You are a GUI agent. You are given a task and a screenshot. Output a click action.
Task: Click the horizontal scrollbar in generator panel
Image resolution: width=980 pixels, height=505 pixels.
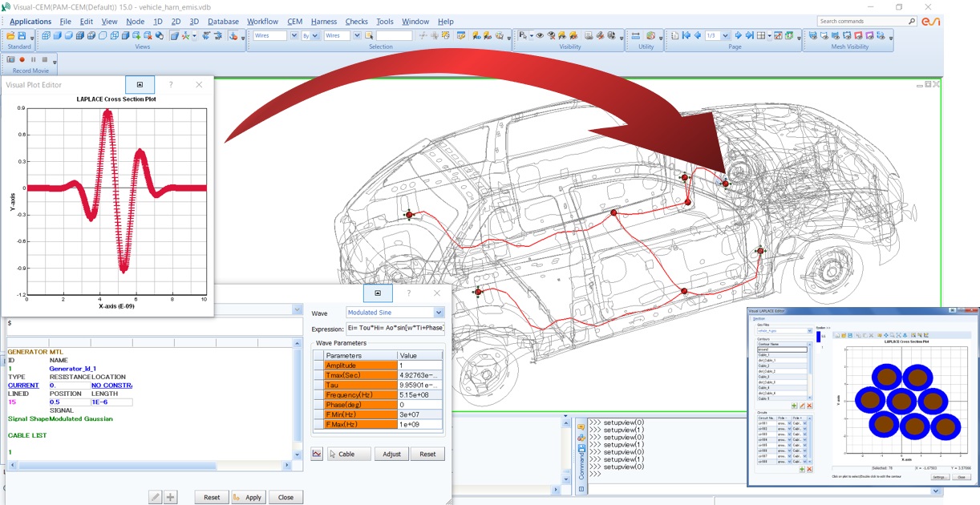coord(148,466)
